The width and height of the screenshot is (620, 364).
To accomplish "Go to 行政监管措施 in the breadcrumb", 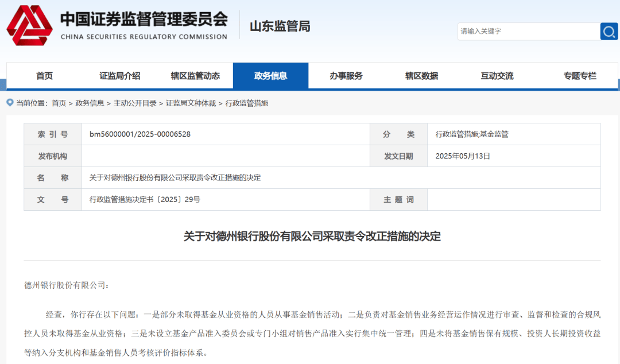I will click(247, 103).
